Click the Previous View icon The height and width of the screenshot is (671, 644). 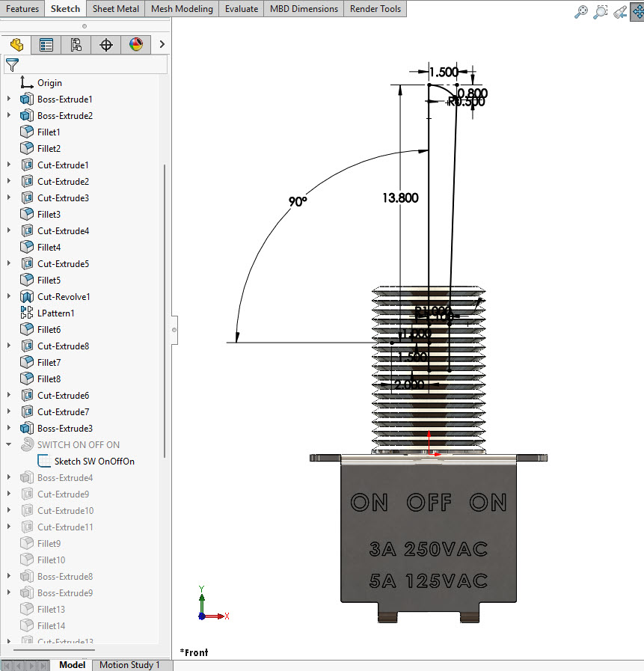(620, 11)
